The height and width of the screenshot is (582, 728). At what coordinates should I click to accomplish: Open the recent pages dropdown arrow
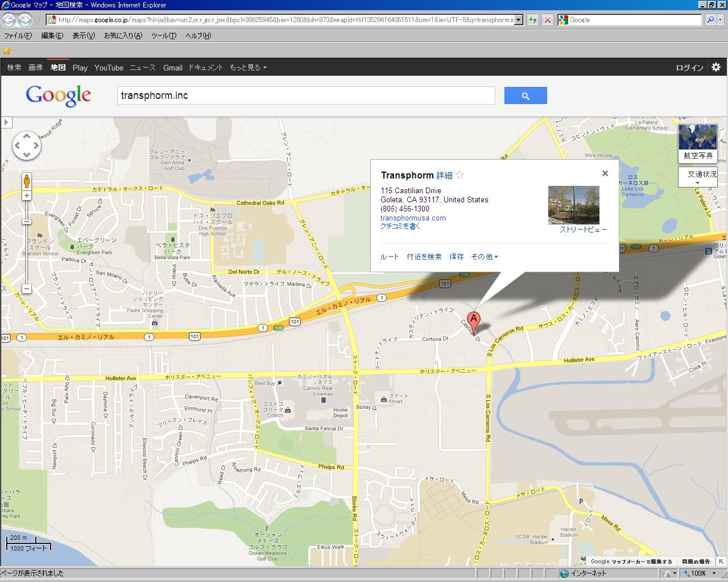pyautogui.click(x=37, y=20)
